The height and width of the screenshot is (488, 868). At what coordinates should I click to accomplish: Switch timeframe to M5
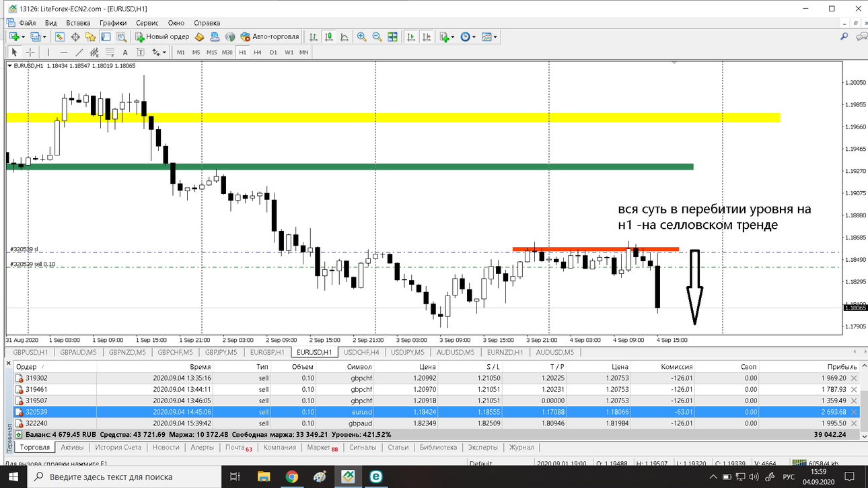coord(196,53)
